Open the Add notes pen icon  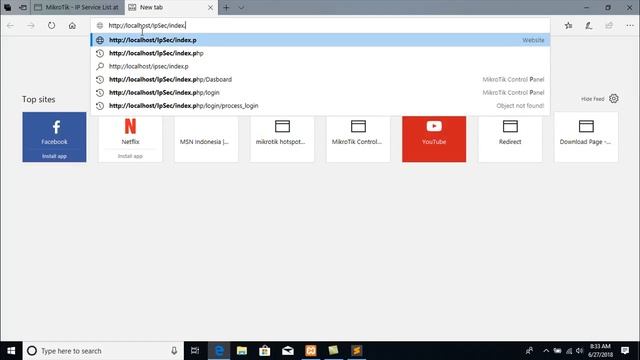[589, 25]
